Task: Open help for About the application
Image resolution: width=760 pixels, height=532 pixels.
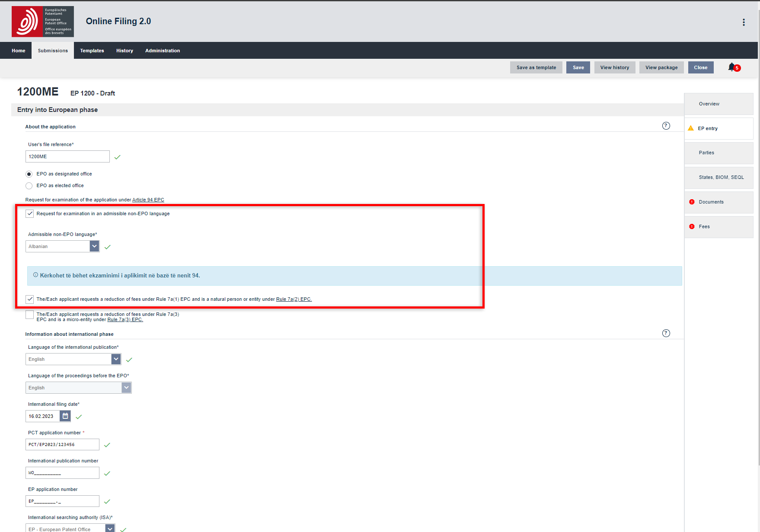Action: tap(666, 126)
